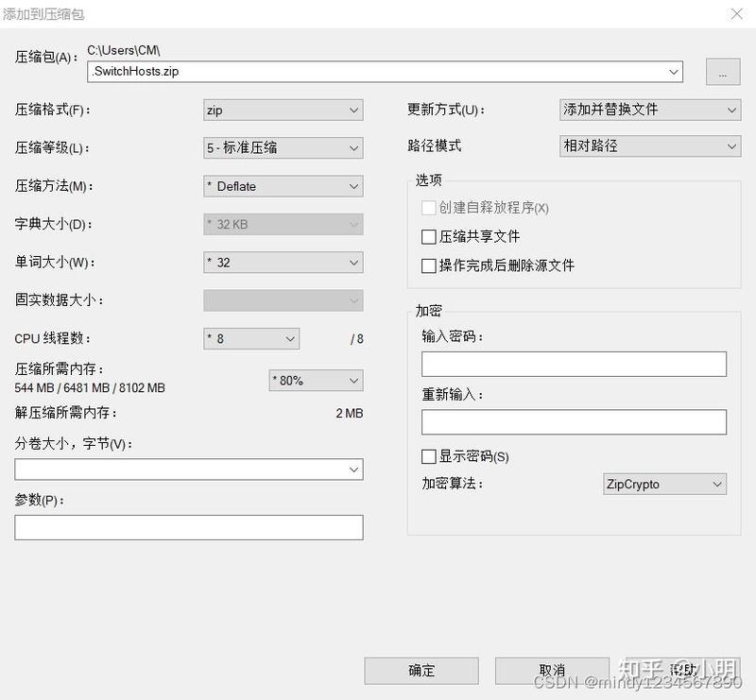This screenshot has width=756, height=700.
Task: Open the 加密算法 ZipCrypto dropdown
Action: pos(664,484)
